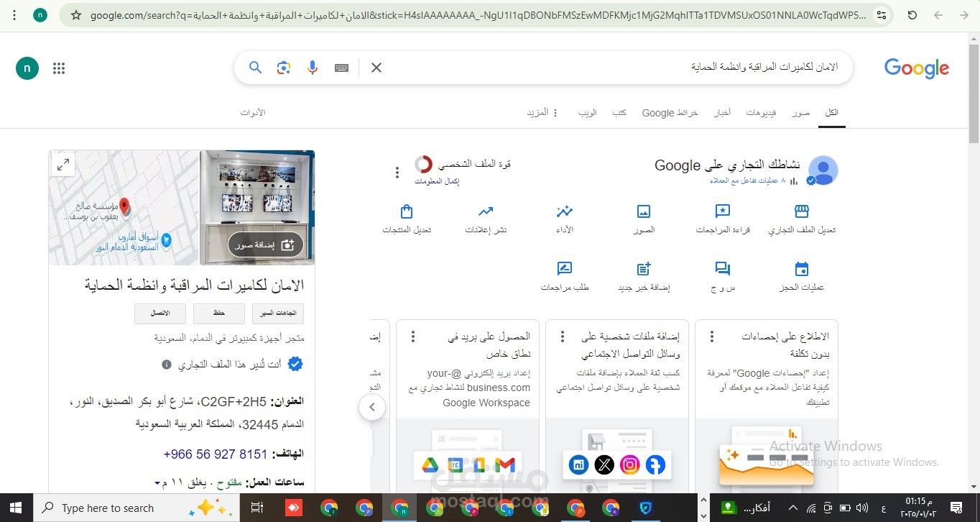Open the Google account avatar beside apps grid

tap(27, 68)
